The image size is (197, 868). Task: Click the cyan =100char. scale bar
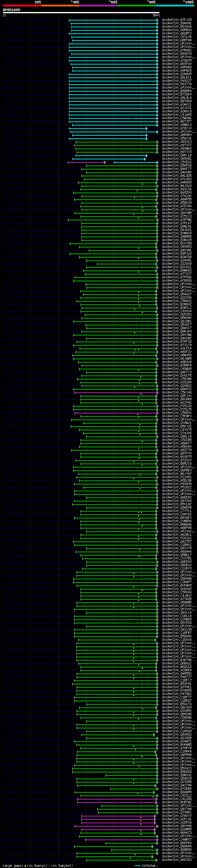(x=137, y=865)
